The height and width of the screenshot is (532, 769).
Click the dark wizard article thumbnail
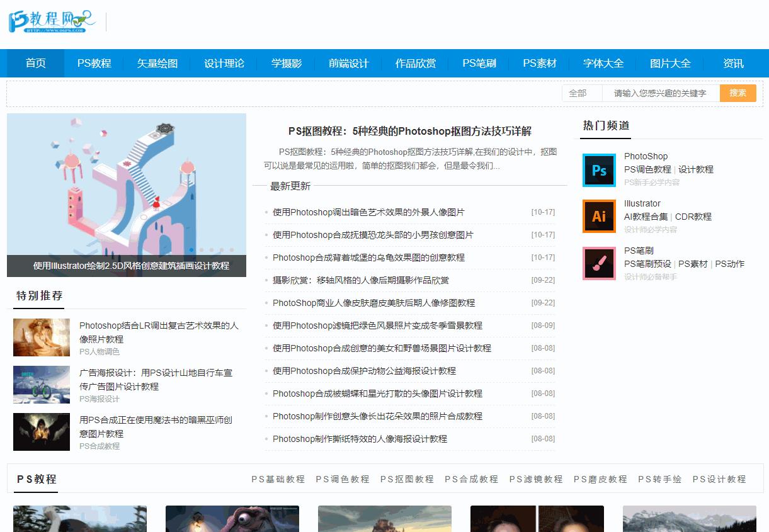[42, 432]
